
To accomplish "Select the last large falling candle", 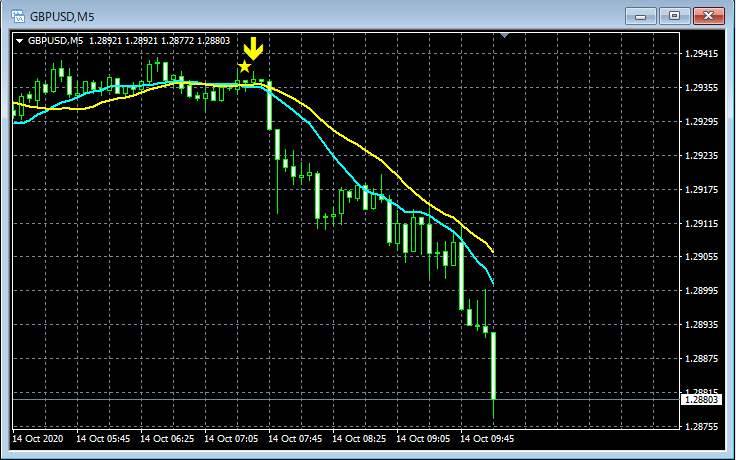I will coord(494,366).
